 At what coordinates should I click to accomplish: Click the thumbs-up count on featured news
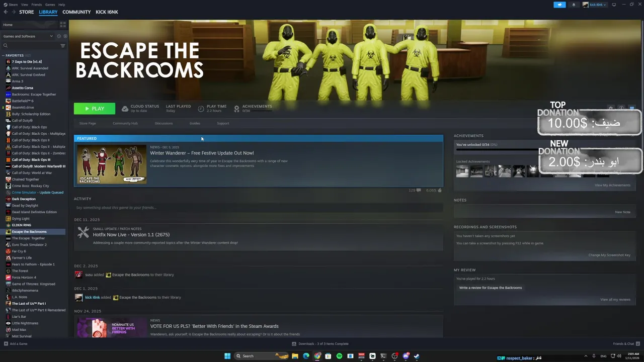pos(434,191)
